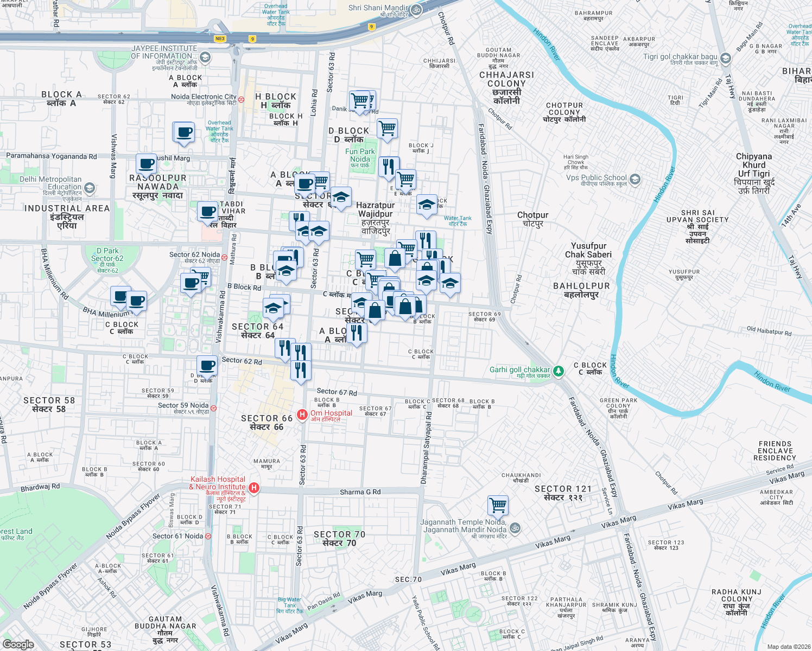Select the restaurant marker beside Fun Park Noida
This screenshot has width=812, height=651.
coord(389,167)
